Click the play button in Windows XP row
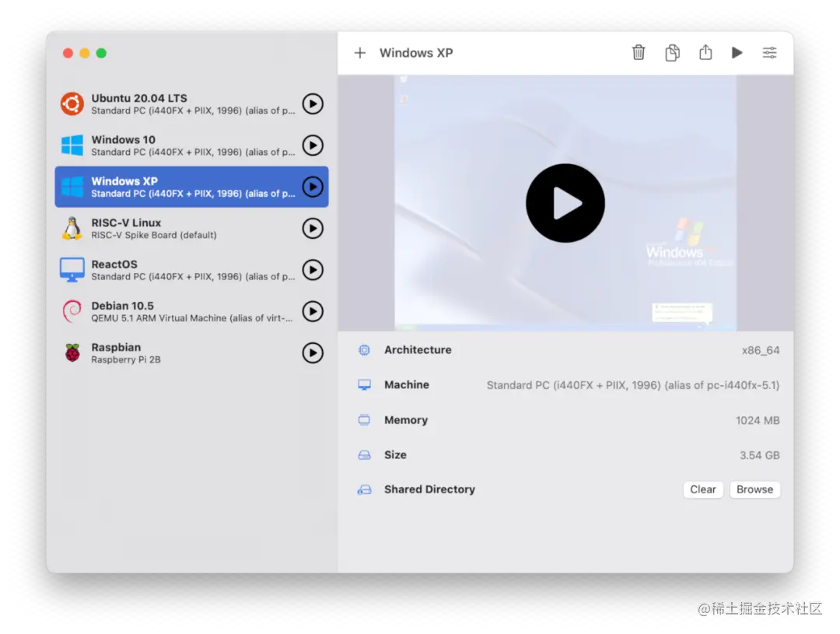Screen dimensions: 840x634 pyautogui.click(x=313, y=187)
